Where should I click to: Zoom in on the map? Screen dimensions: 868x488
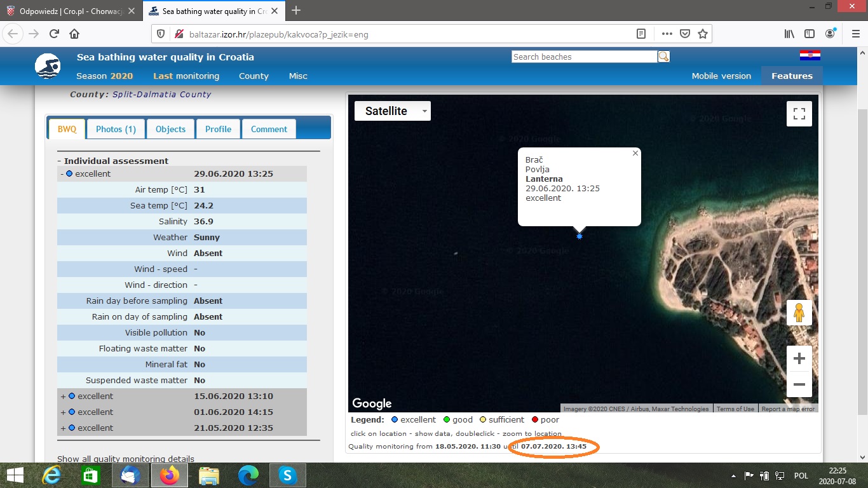pos(799,358)
